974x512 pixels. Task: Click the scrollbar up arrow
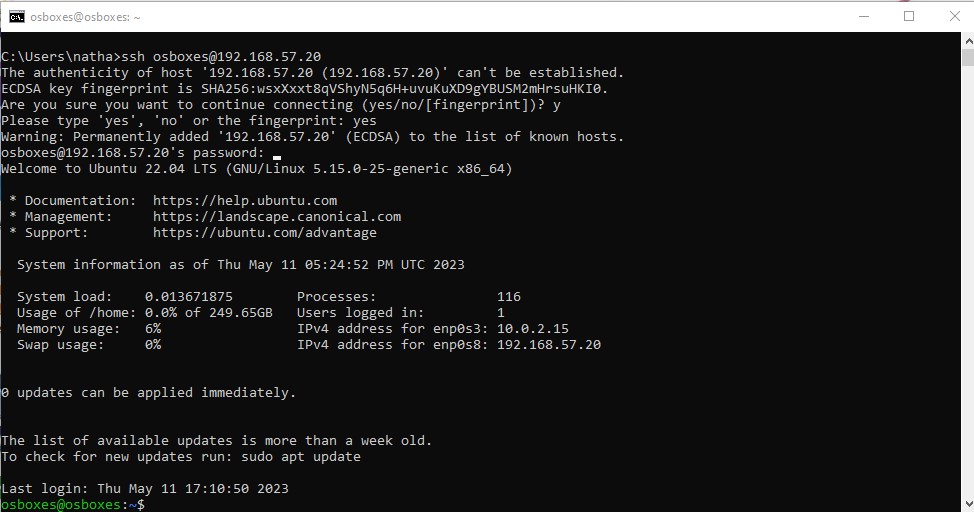968,40
